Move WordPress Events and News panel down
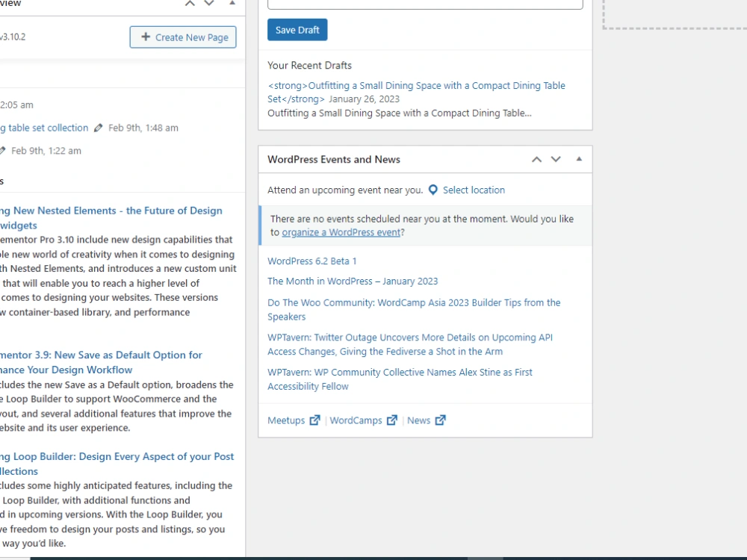 [x=556, y=160]
